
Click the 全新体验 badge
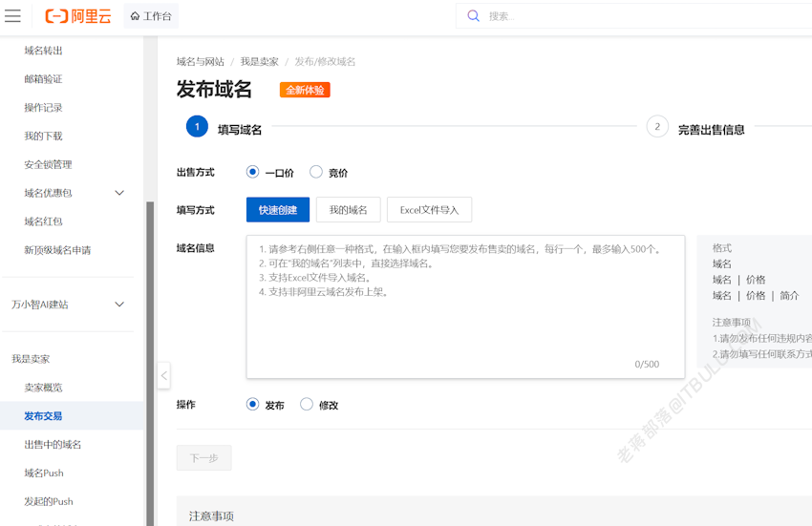(305, 90)
